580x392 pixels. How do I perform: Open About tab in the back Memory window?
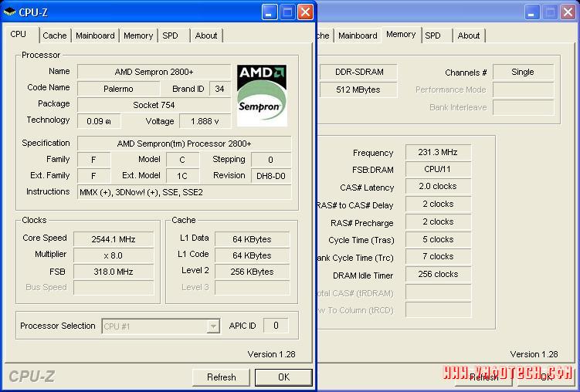point(469,35)
